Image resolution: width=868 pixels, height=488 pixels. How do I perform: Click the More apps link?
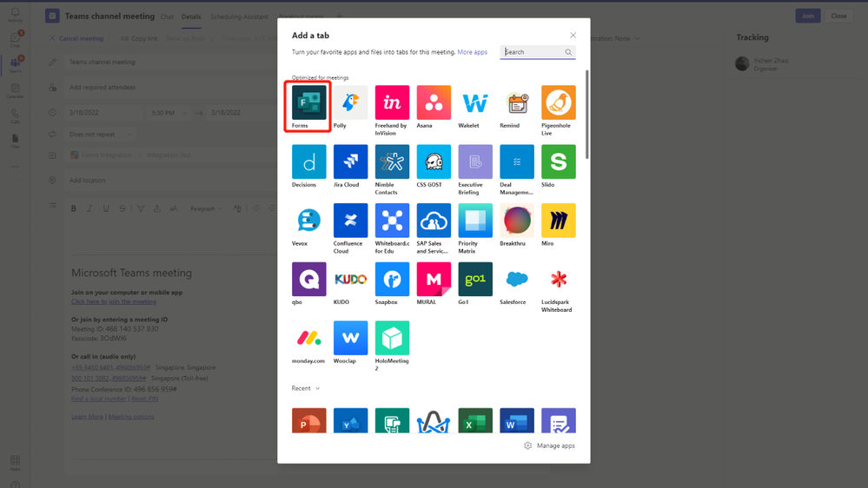click(x=472, y=52)
